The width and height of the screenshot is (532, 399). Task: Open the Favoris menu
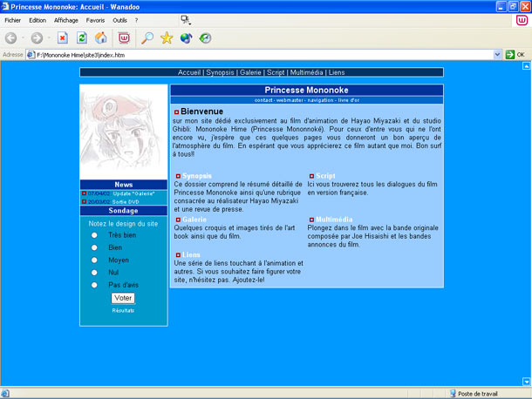click(95, 20)
